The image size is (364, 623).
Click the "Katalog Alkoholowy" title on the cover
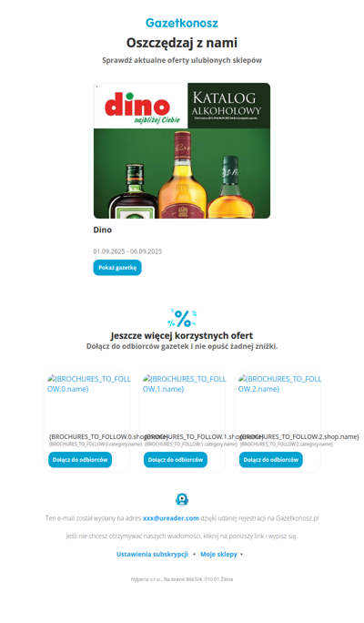(x=227, y=104)
